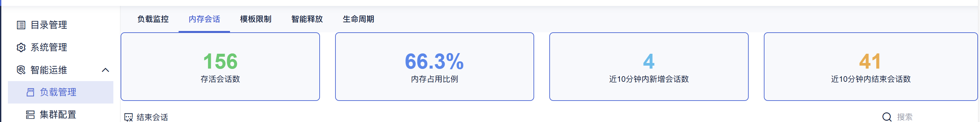Click the 结束会话 chat icon
Image resolution: width=980 pixels, height=122 pixels.
(129, 117)
